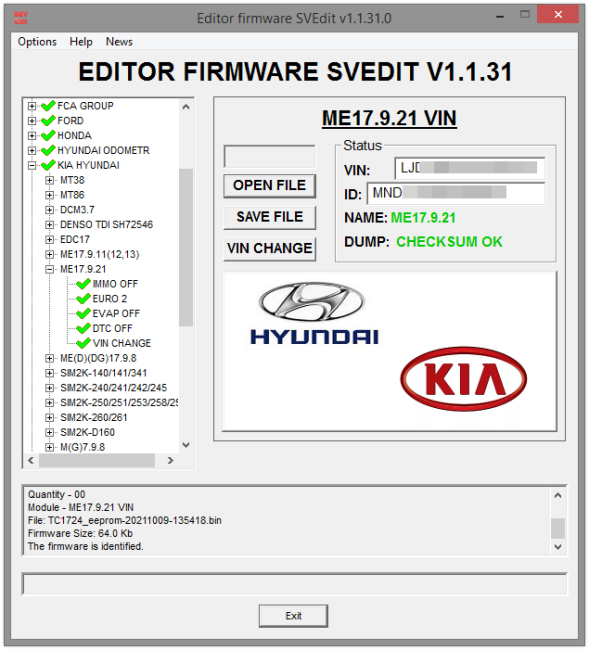Click the KIA logo image
Screen dimensions: 589x650
tap(463, 379)
